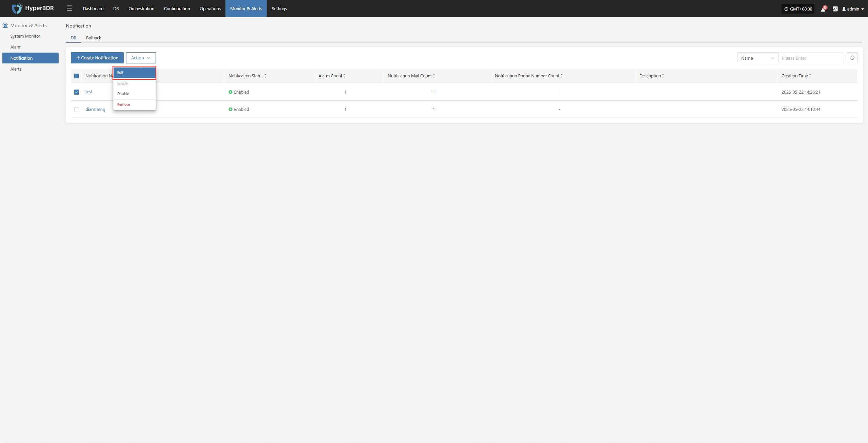
Task: Click Enabled status in test row
Action: 239,92
